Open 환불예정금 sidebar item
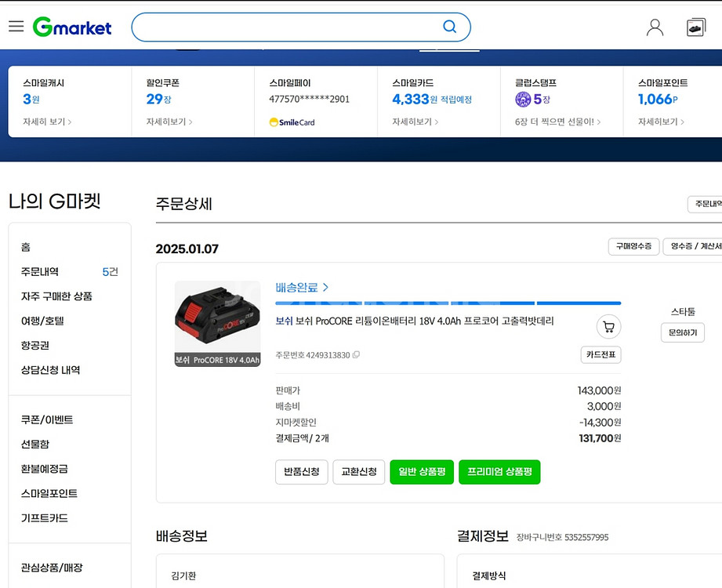The width and height of the screenshot is (722, 588). coord(44,469)
